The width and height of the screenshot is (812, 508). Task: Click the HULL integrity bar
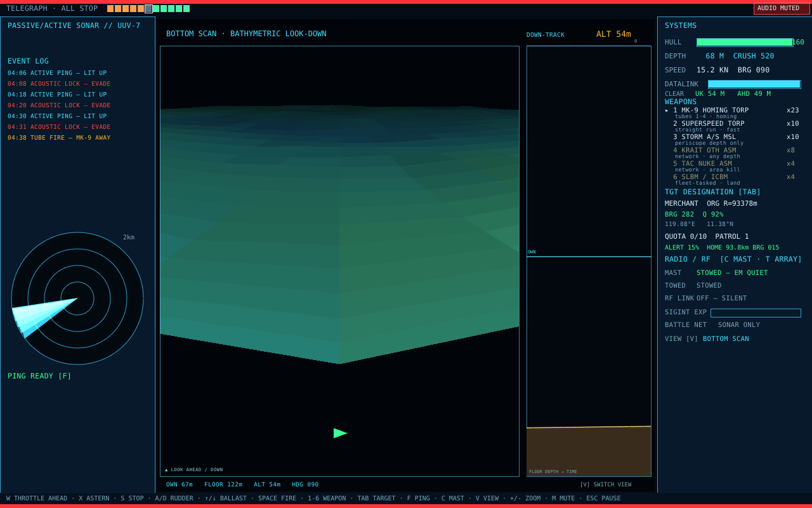[745, 43]
